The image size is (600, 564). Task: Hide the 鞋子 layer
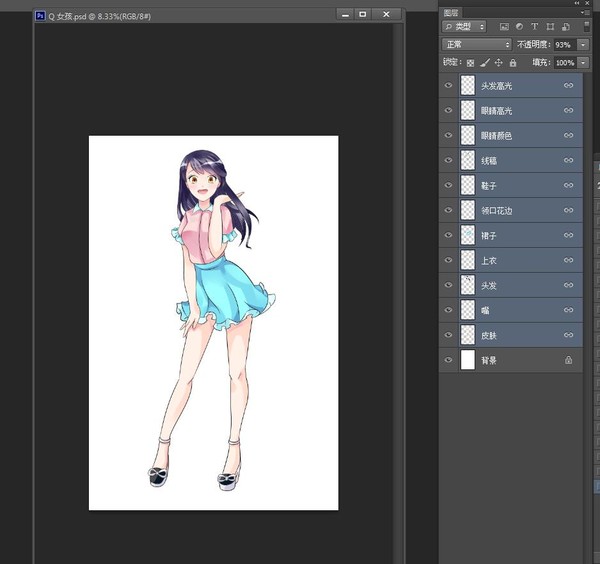pos(448,185)
